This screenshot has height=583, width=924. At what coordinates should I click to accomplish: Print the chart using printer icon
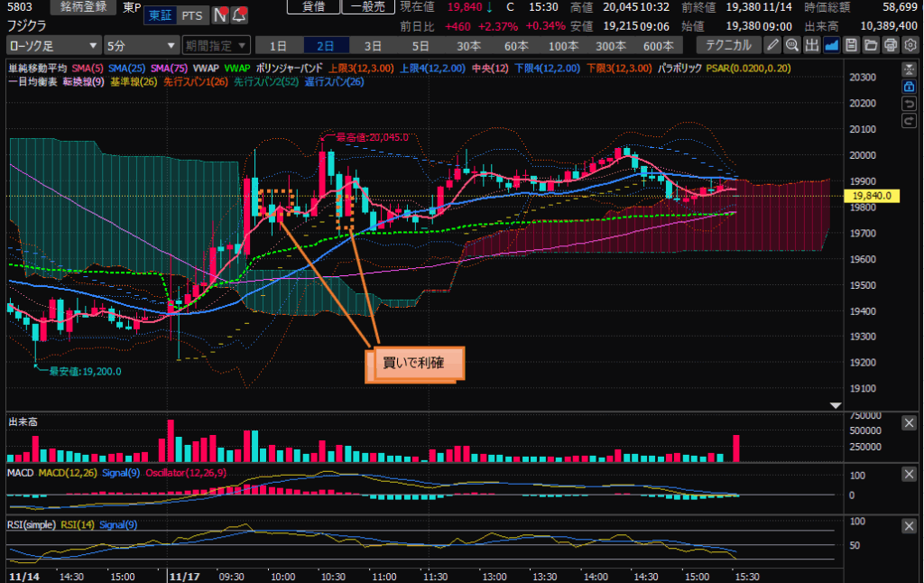[890, 45]
